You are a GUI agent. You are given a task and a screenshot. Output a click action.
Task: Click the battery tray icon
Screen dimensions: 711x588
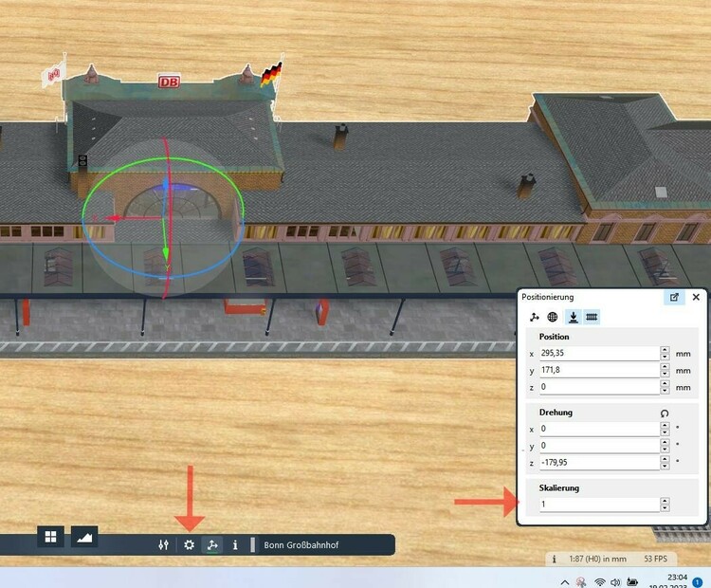tap(632, 582)
